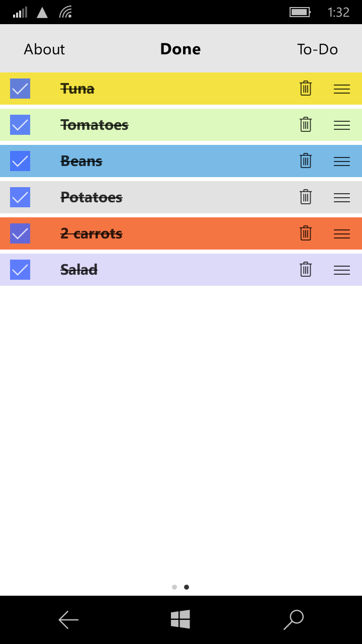This screenshot has height=644, width=362.
Task: Delete the 2 carrots entry
Action: click(x=306, y=233)
